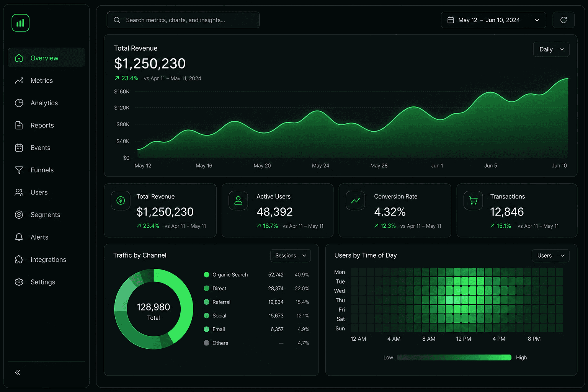Screen dimensions: 588x392
Task: Click the Email channel row label
Action: click(219, 329)
